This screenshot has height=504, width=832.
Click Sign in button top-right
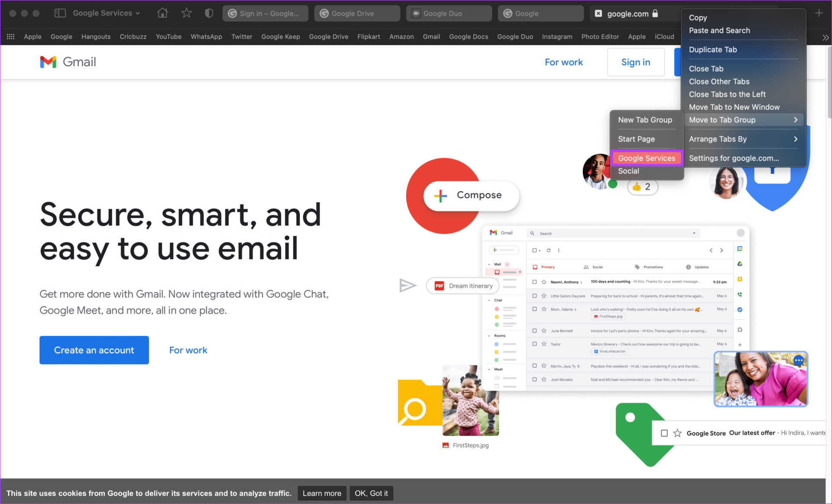click(636, 62)
